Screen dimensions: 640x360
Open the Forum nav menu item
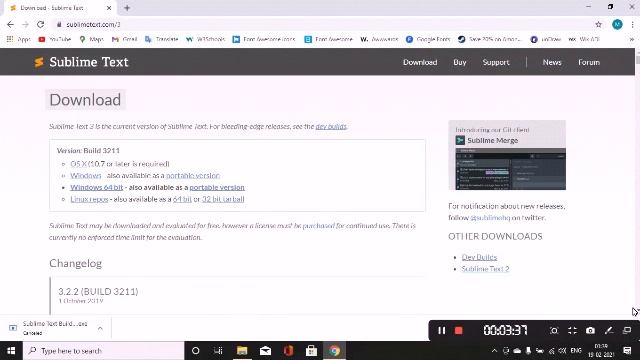pos(589,62)
